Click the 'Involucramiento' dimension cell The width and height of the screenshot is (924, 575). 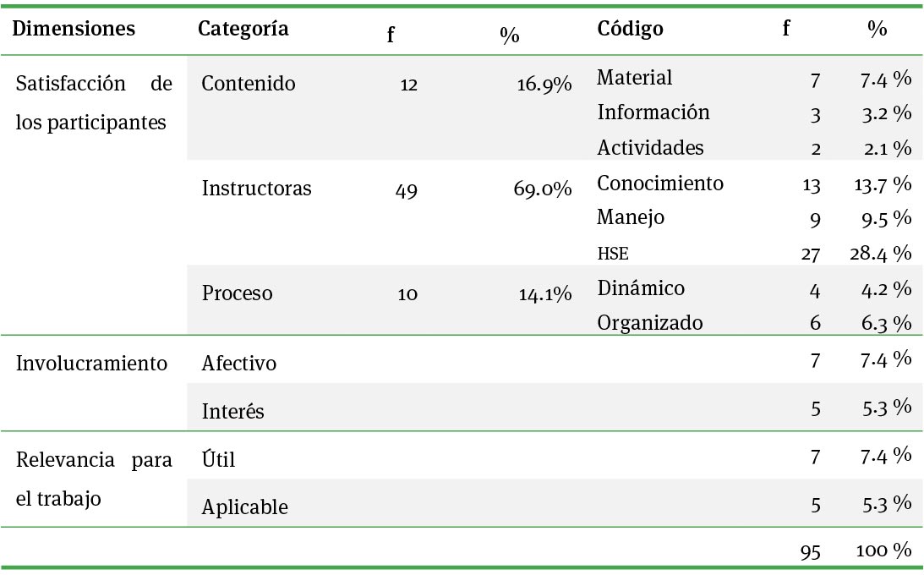92,363
